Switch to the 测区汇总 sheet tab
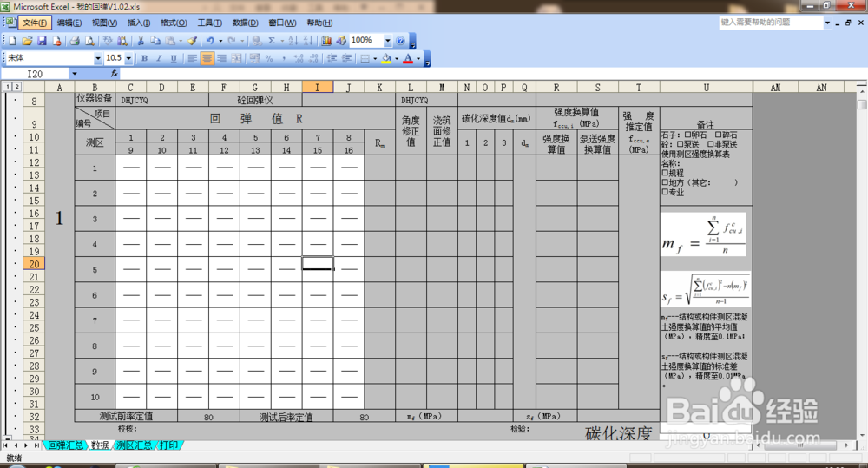 tap(134, 445)
